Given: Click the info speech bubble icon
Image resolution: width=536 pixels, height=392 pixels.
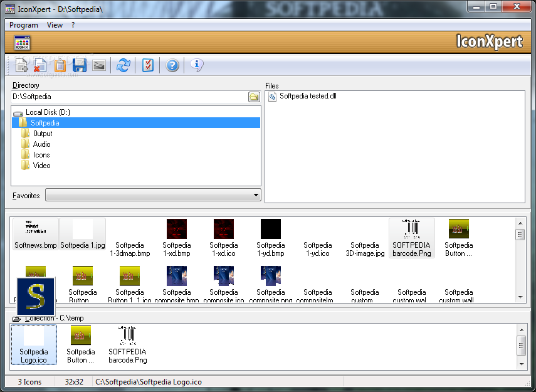Looking at the screenshot, I should click(x=197, y=65).
